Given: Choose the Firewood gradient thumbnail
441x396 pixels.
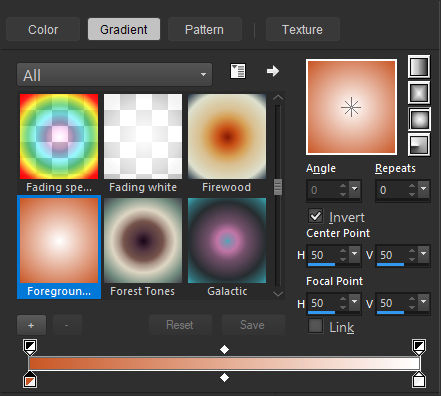Looking at the screenshot, I should tap(227, 136).
